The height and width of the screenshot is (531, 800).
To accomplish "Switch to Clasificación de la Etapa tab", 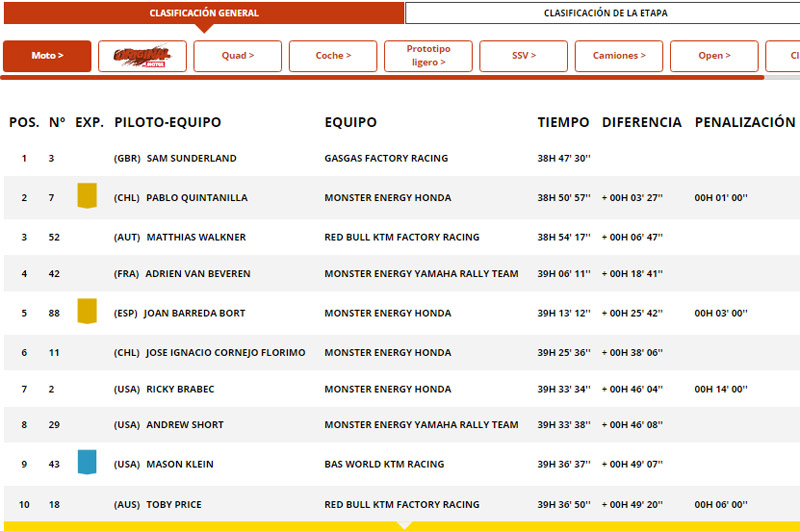I will point(605,13).
